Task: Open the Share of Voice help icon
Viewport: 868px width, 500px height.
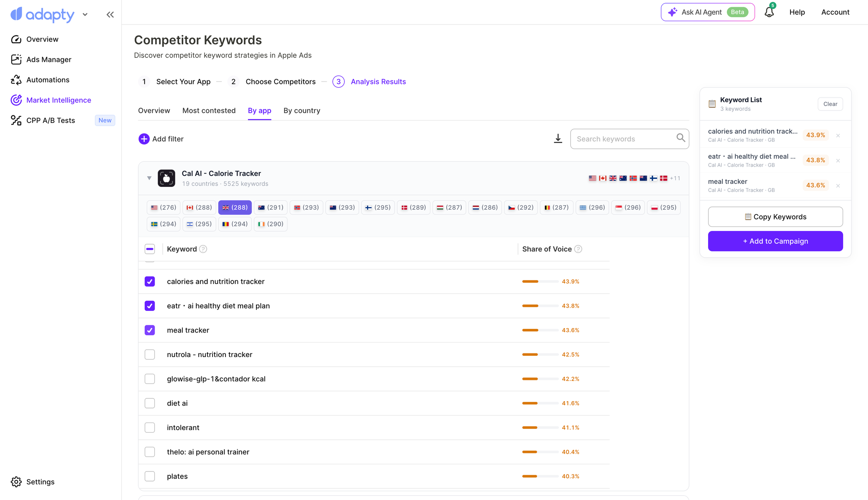Action: (x=578, y=249)
